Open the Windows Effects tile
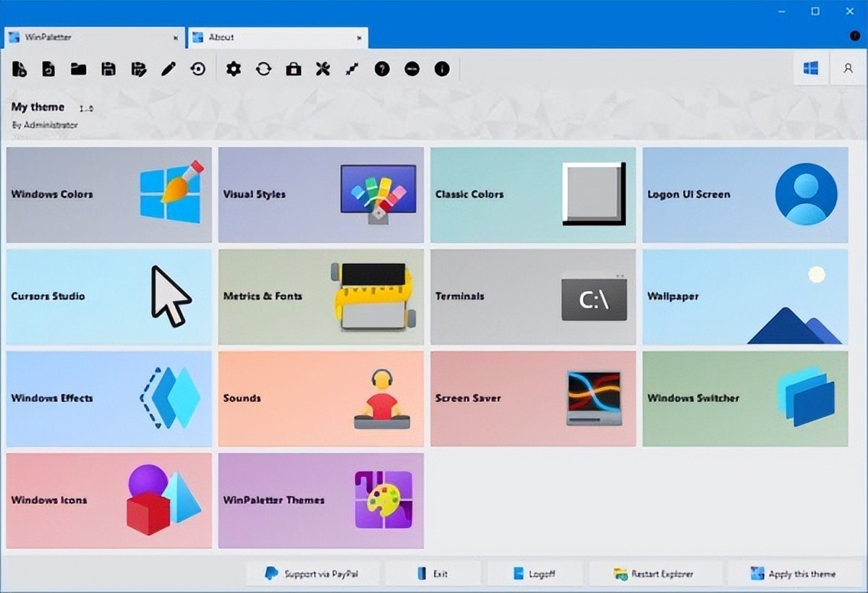The width and height of the screenshot is (868, 593). pos(109,398)
